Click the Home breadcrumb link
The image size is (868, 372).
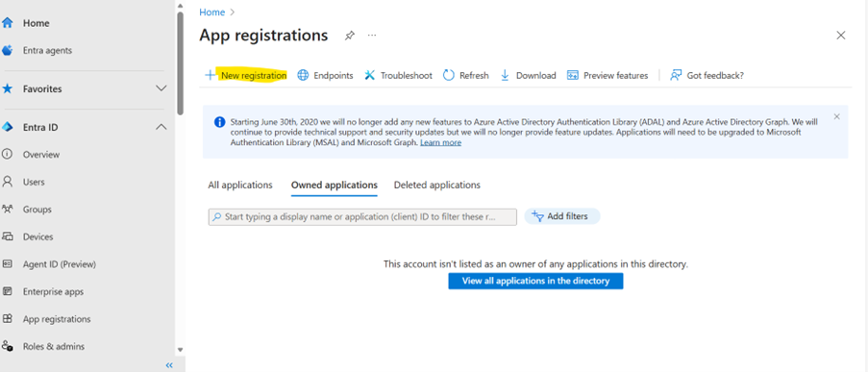pos(212,12)
